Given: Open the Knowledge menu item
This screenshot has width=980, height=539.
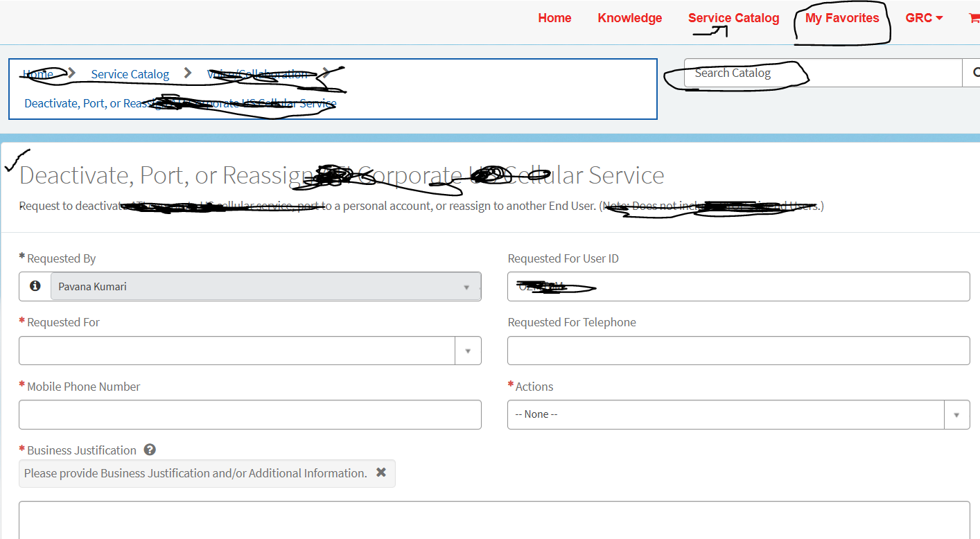Looking at the screenshot, I should (629, 18).
